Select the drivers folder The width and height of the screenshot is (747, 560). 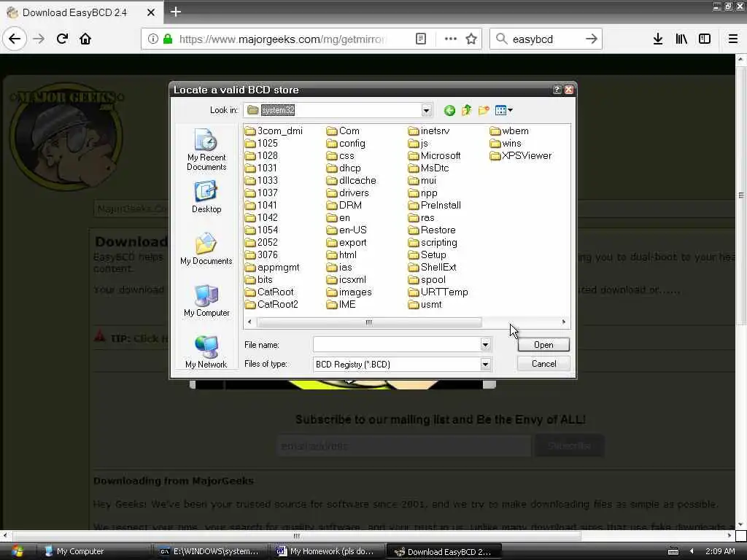pos(348,192)
